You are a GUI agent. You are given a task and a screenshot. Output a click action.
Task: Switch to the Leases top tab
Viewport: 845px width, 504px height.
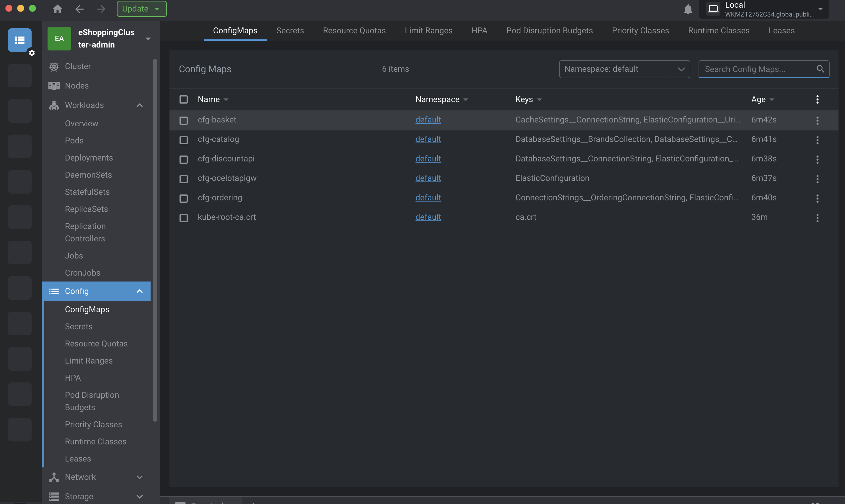[782, 31]
